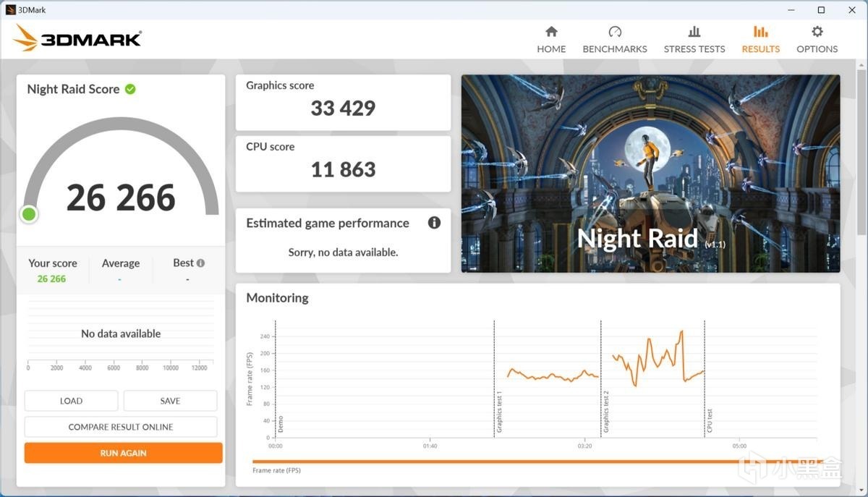Click the green validation checkmark beside Night Raid Score
Screen dimensions: 868x497
[x=130, y=89]
